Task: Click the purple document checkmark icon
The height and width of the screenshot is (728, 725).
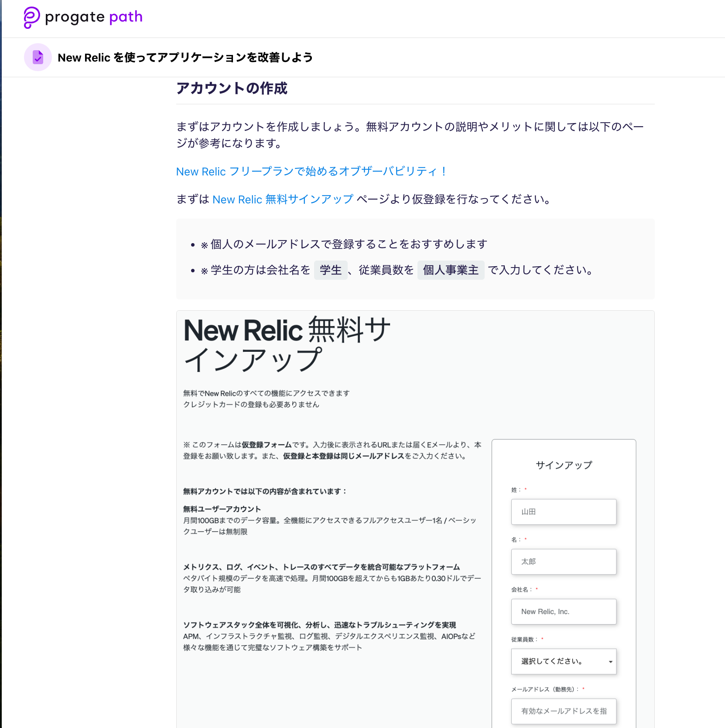Action: pos(38,57)
